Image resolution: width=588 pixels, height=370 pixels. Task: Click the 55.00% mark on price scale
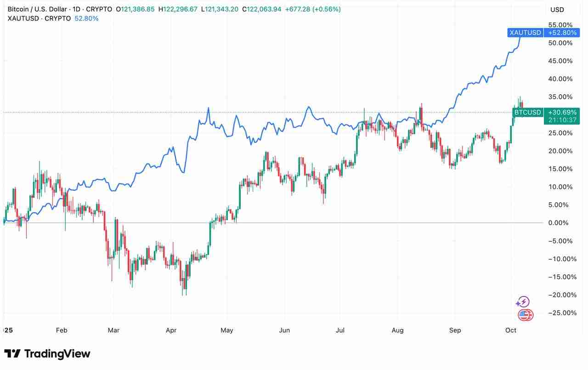click(560, 25)
